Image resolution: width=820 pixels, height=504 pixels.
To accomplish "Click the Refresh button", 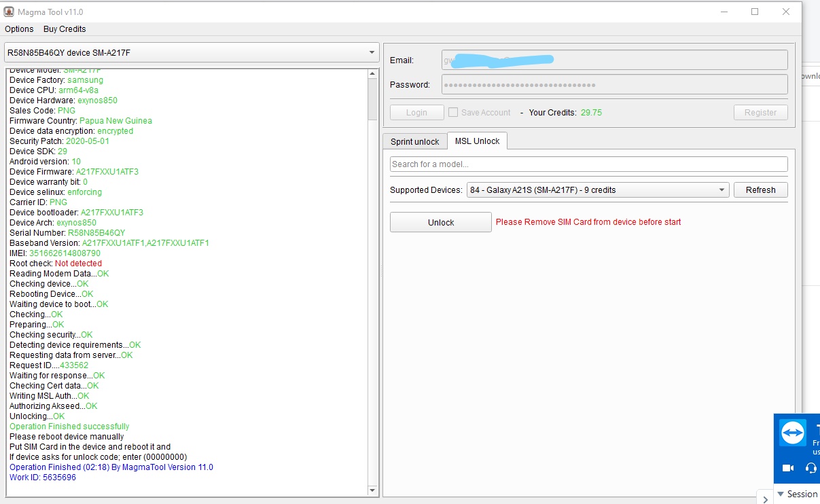I will pos(760,190).
